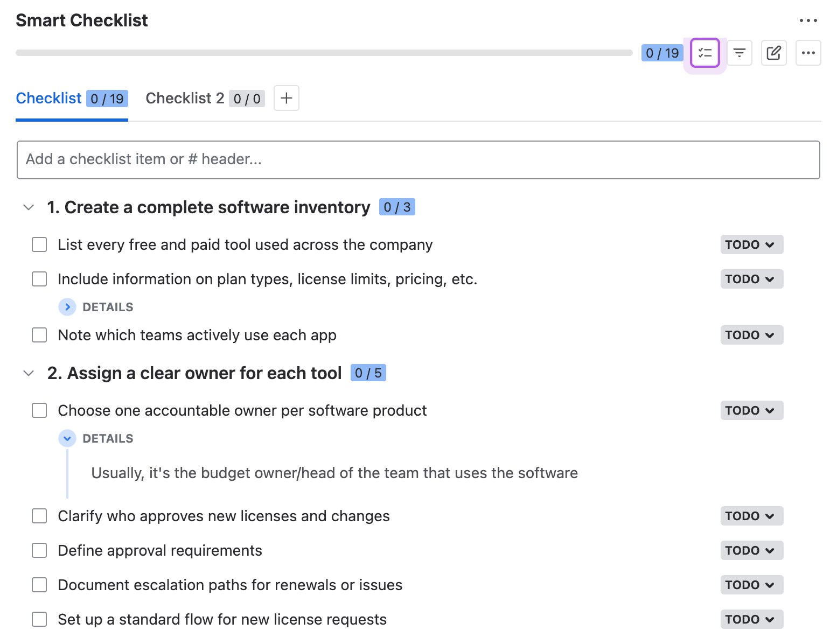Image resolution: width=837 pixels, height=644 pixels.
Task: Open the filter icon in the toolbar
Action: coord(739,53)
